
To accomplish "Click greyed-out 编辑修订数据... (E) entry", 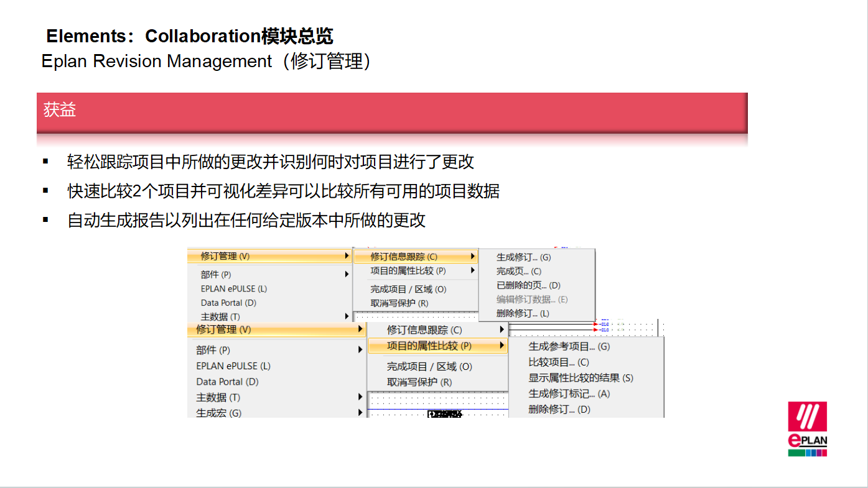I will (x=532, y=299).
